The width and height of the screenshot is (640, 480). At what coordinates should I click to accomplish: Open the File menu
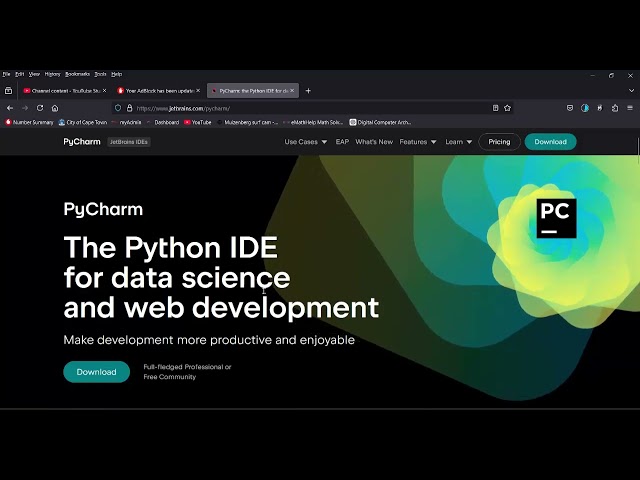6,74
